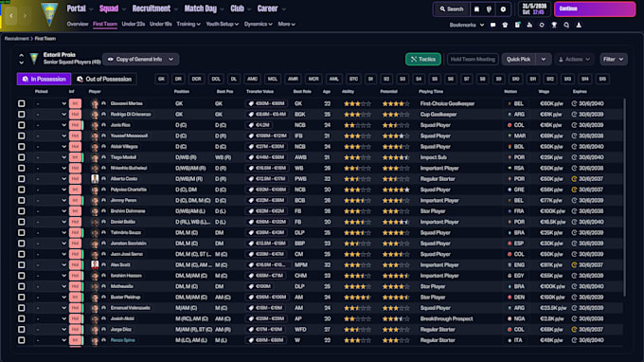Tick the checkbox for Giovanni Mertes
This screenshot has width=644, height=362.
pyautogui.click(x=22, y=103)
